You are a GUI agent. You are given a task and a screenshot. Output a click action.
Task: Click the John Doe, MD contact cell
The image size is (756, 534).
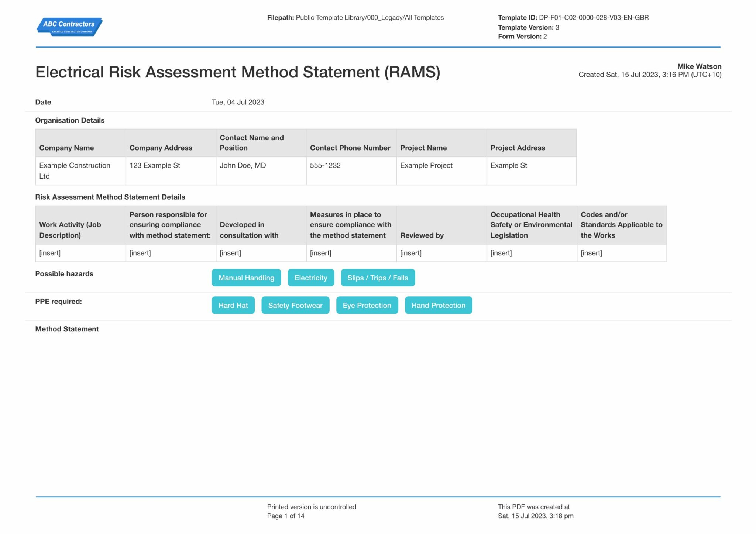(x=261, y=170)
